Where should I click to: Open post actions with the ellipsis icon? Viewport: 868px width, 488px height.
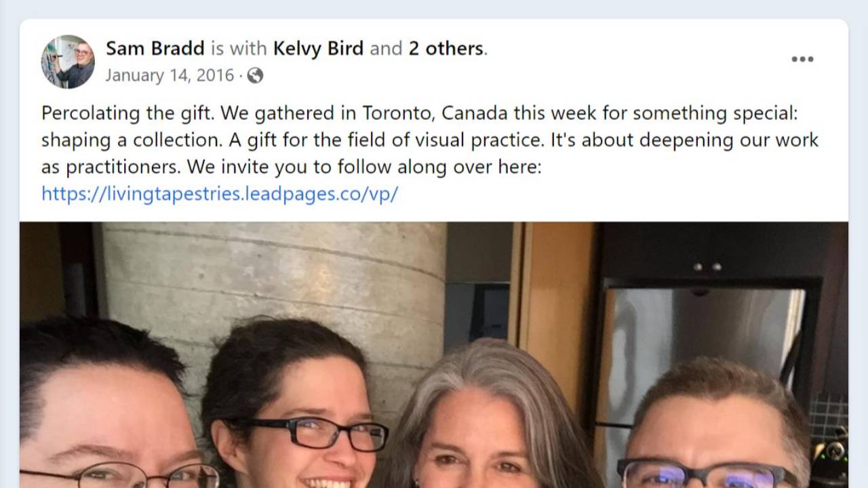point(802,59)
